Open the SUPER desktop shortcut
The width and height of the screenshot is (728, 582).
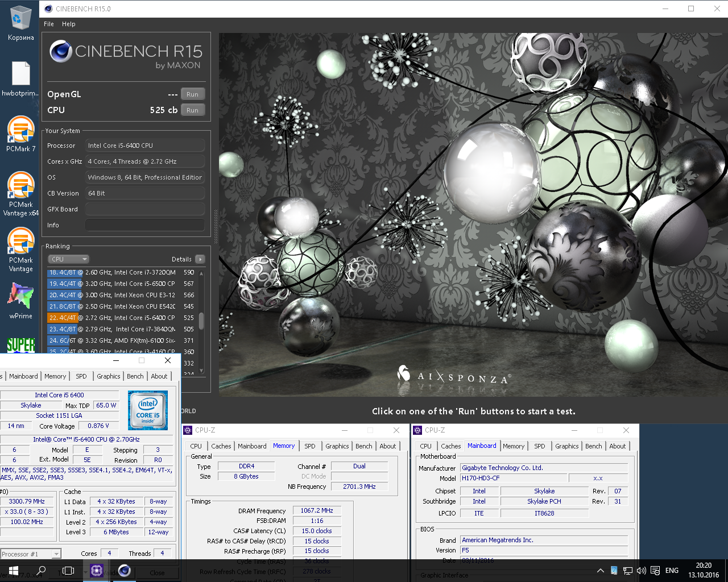coord(20,345)
